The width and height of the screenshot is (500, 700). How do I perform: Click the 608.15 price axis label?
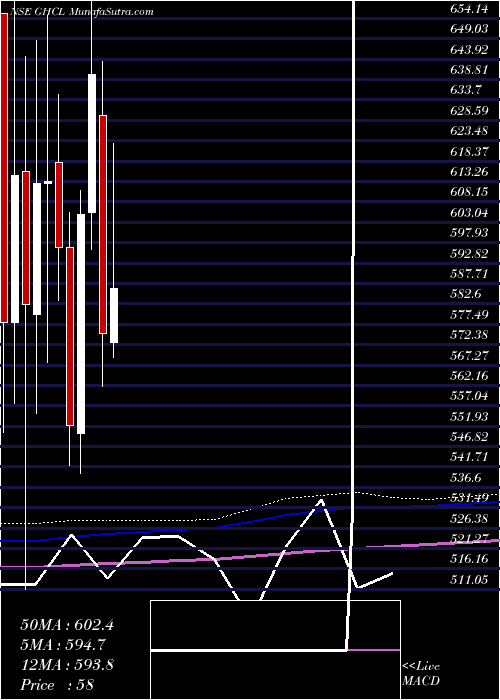click(470, 192)
